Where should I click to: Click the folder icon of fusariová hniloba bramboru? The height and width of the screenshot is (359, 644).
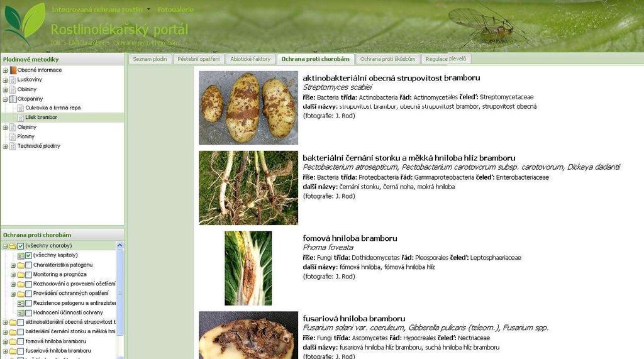(13, 351)
